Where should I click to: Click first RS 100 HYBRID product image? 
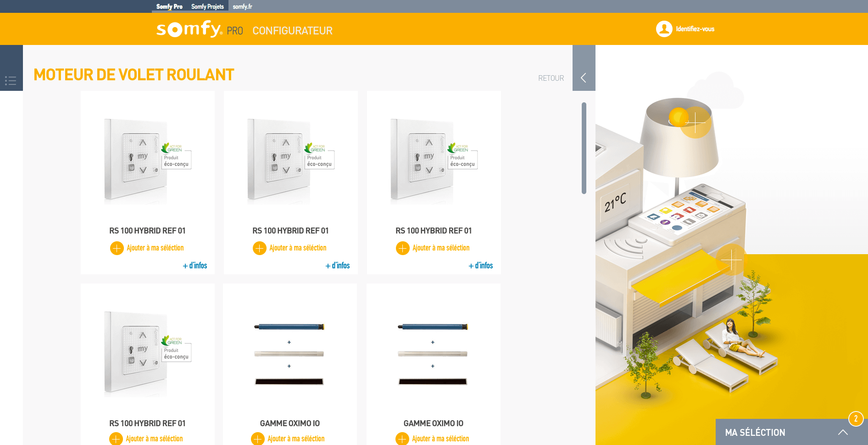tap(148, 161)
